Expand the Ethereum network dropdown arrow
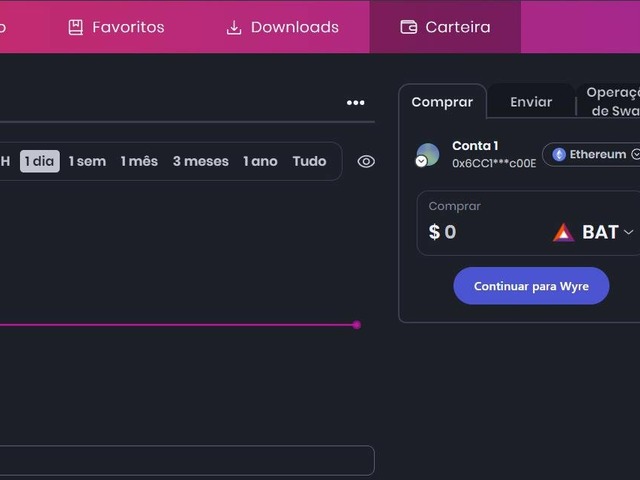 635,155
